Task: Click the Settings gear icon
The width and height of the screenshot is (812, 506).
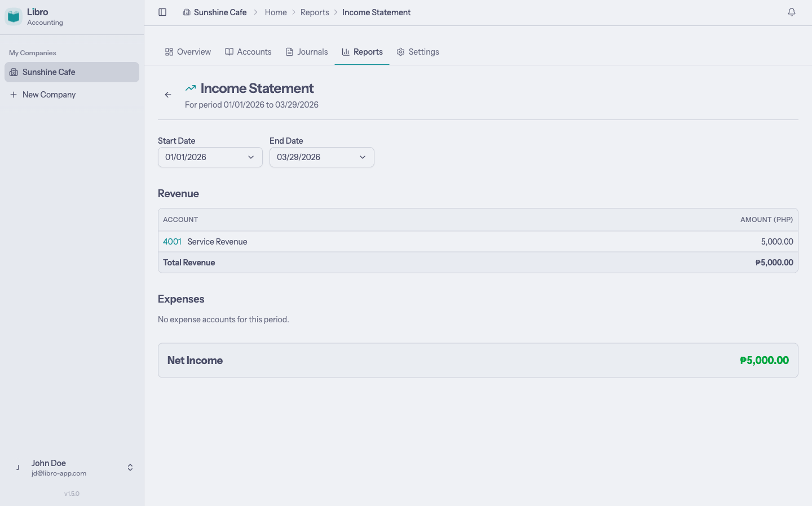Action: (400, 51)
